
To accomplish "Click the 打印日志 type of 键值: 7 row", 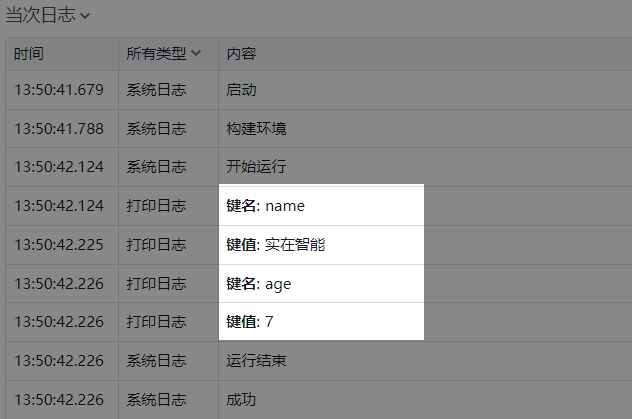I will pyautogui.click(x=156, y=322).
